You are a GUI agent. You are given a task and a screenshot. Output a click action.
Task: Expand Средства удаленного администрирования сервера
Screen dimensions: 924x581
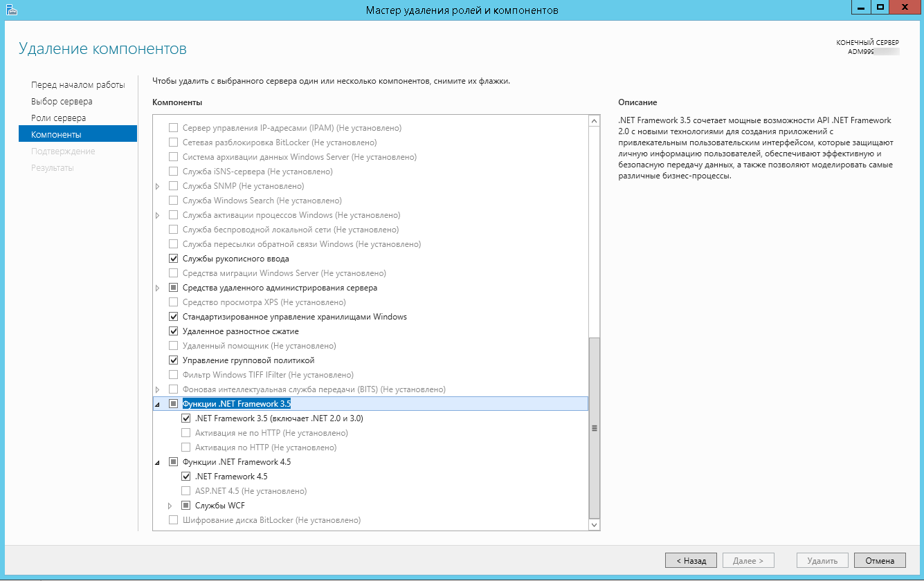pos(158,288)
